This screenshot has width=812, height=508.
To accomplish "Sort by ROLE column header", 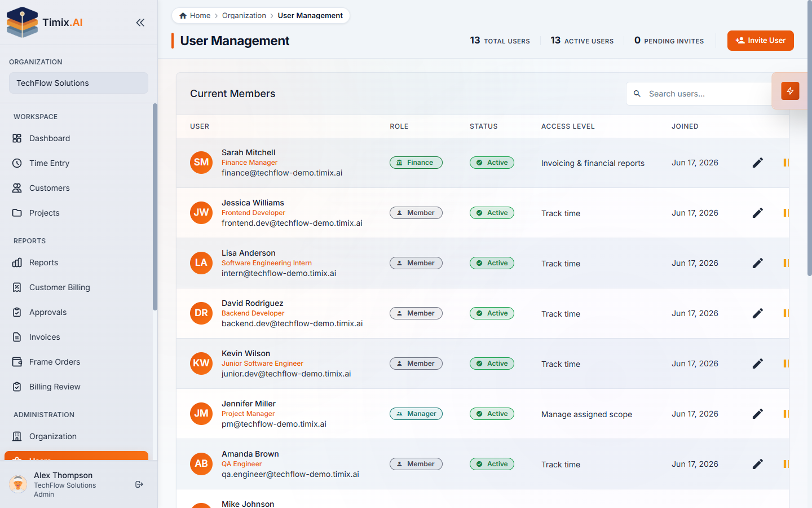I will [399, 126].
